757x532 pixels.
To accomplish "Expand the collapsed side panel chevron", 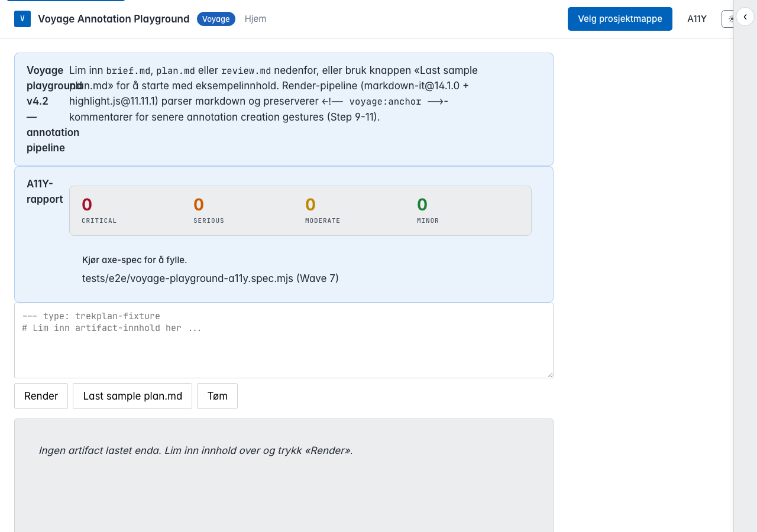I will pos(745,17).
